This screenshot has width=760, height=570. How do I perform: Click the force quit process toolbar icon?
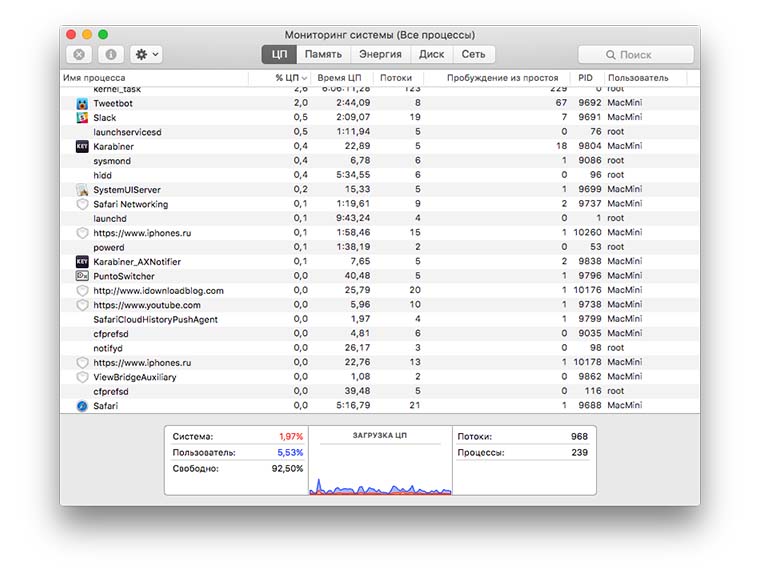point(79,55)
